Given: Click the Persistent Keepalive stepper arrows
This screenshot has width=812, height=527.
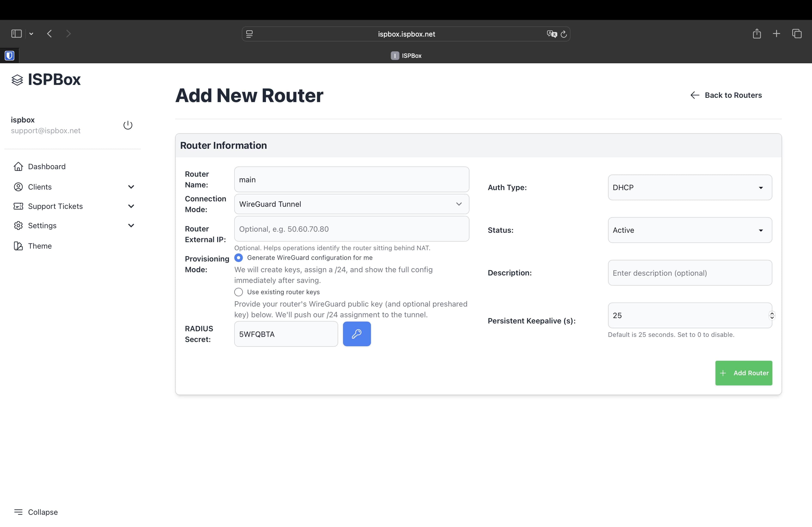Looking at the screenshot, I should 772,315.
